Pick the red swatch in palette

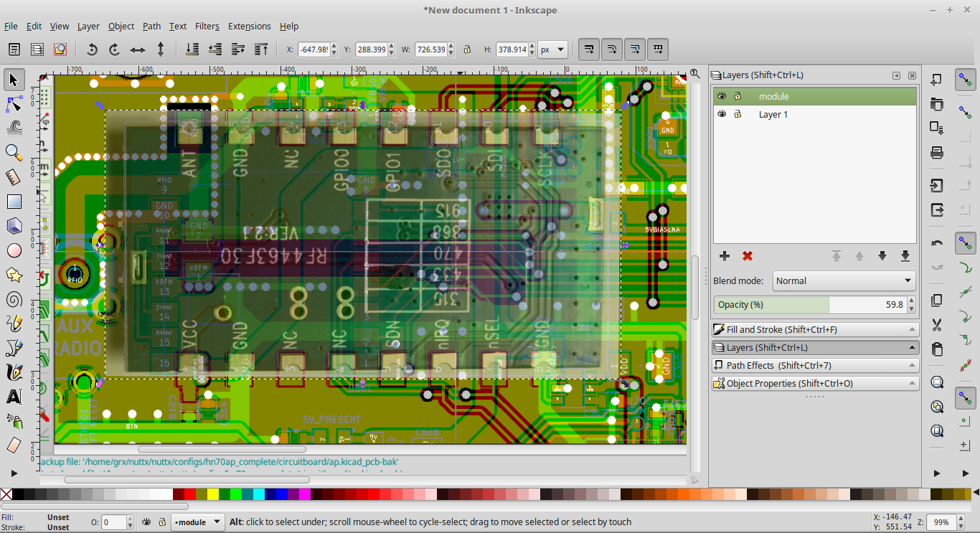coord(190,494)
